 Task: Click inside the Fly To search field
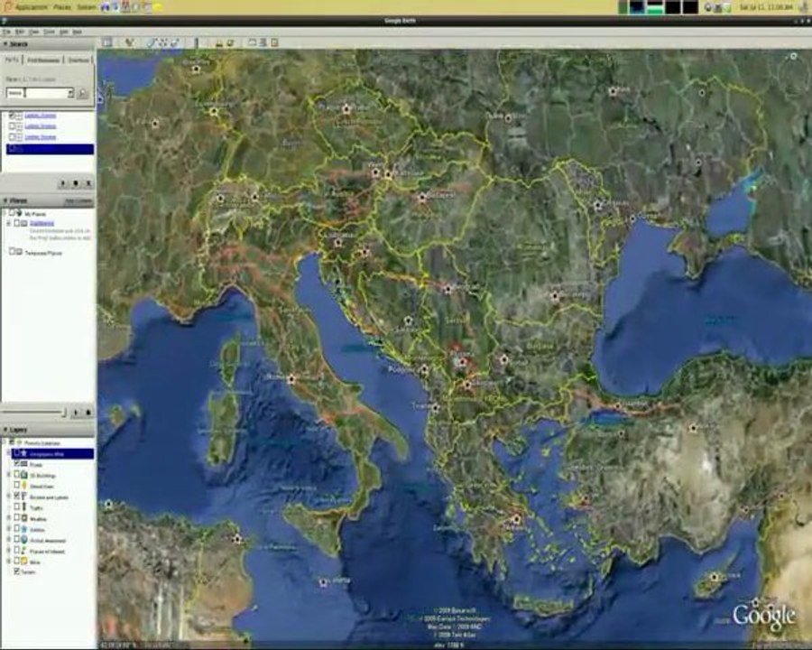pos(37,93)
